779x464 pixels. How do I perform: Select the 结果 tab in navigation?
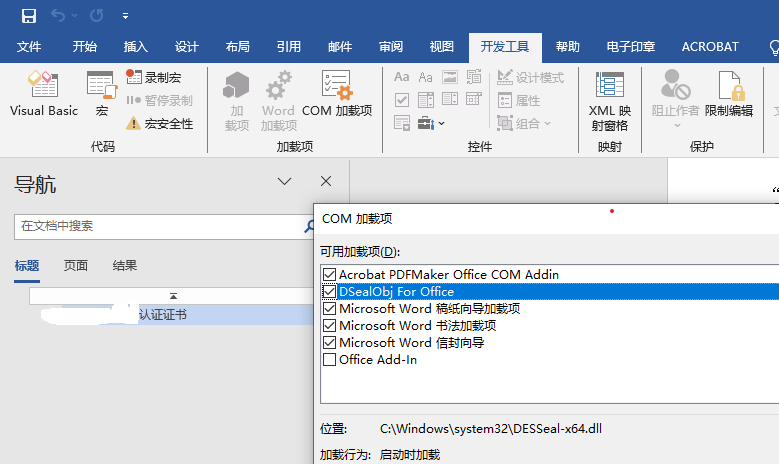pyautogui.click(x=125, y=266)
